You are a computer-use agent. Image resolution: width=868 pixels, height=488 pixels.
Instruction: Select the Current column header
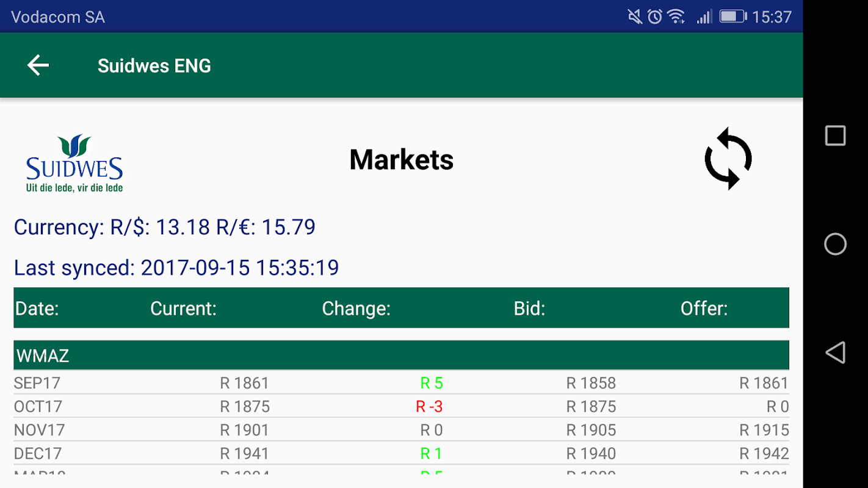coord(183,309)
